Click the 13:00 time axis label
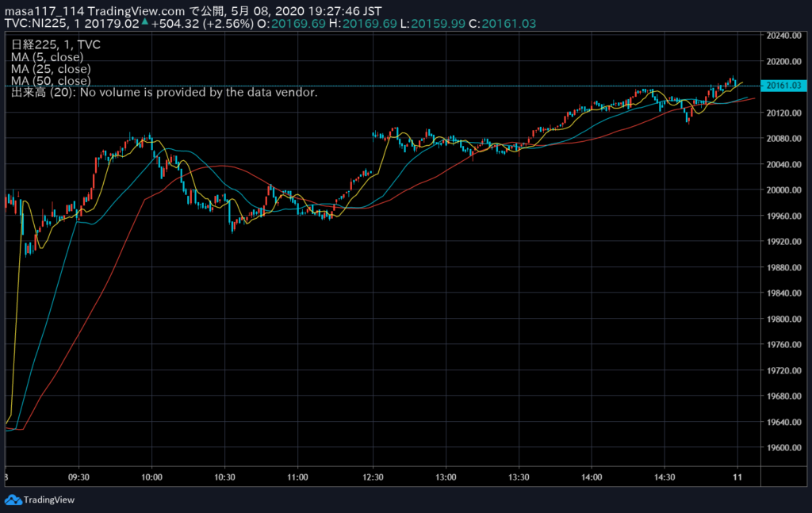812x513 pixels. tap(446, 477)
